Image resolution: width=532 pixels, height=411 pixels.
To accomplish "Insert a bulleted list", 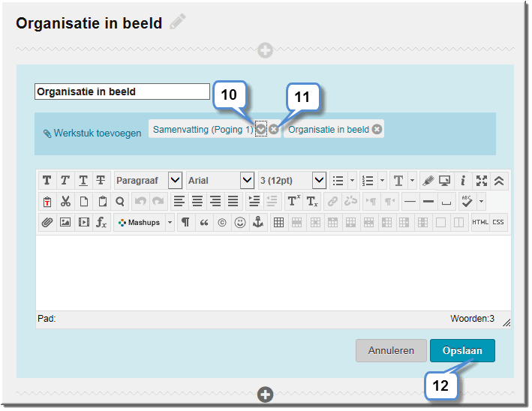I will coord(338,181).
